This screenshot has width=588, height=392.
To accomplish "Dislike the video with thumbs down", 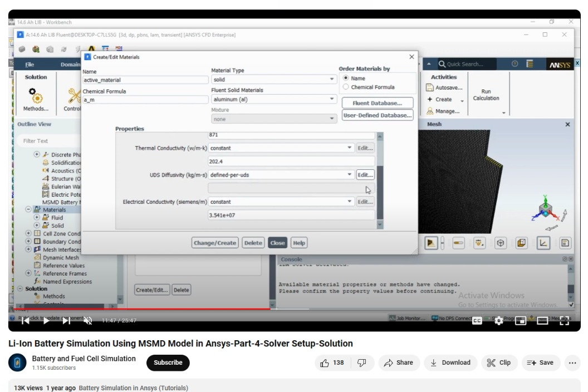I will tap(361, 362).
